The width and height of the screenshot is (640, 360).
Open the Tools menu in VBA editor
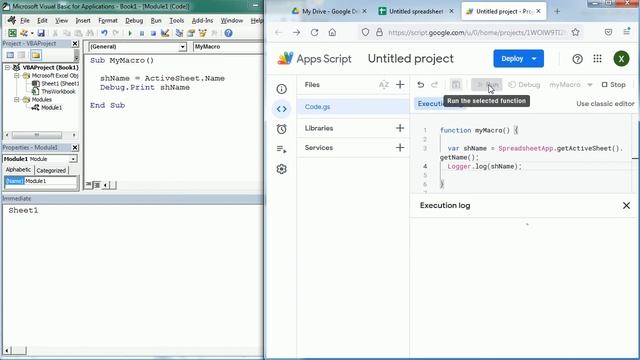tap(177, 20)
